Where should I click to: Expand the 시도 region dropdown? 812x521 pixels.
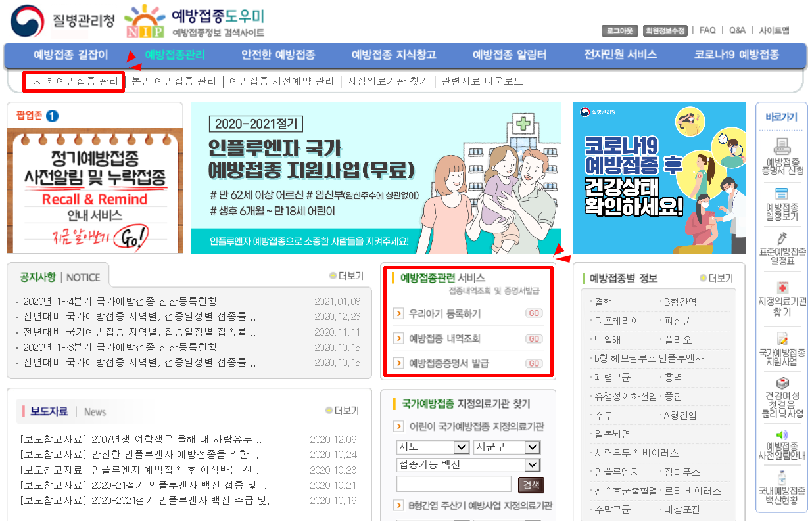pyautogui.click(x=431, y=447)
